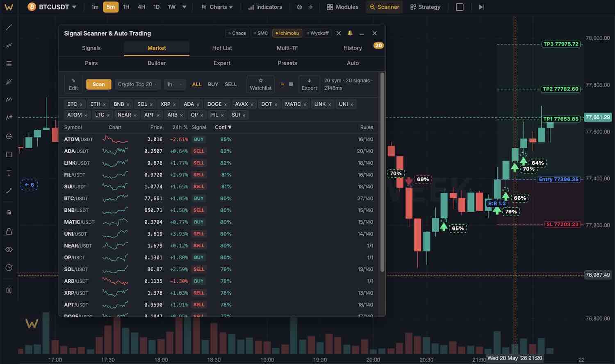Click the scanner panel vertical scrollbar
Image resolution: width=615 pixels, height=364 pixels.
click(382, 172)
